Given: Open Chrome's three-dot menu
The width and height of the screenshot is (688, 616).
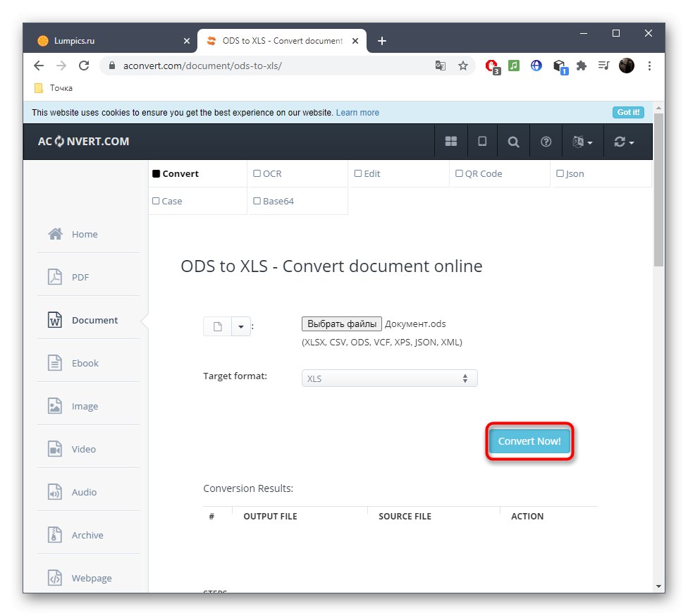Looking at the screenshot, I should 649,66.
